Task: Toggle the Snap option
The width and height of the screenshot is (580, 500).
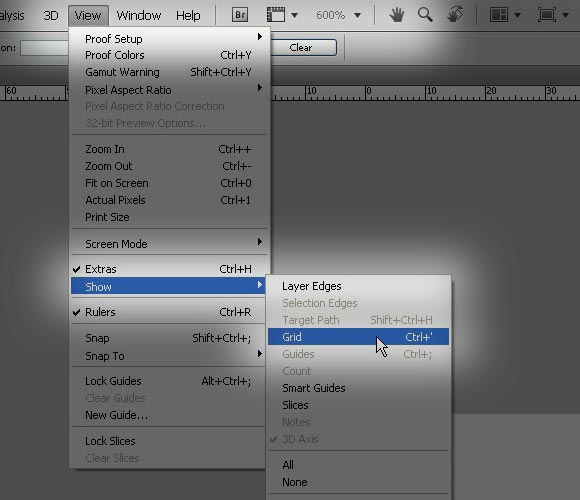Action: coord(169,338)
